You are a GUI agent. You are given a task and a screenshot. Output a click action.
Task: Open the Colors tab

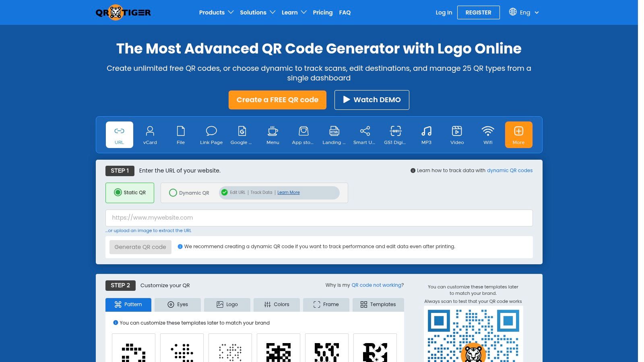point(277,304)
